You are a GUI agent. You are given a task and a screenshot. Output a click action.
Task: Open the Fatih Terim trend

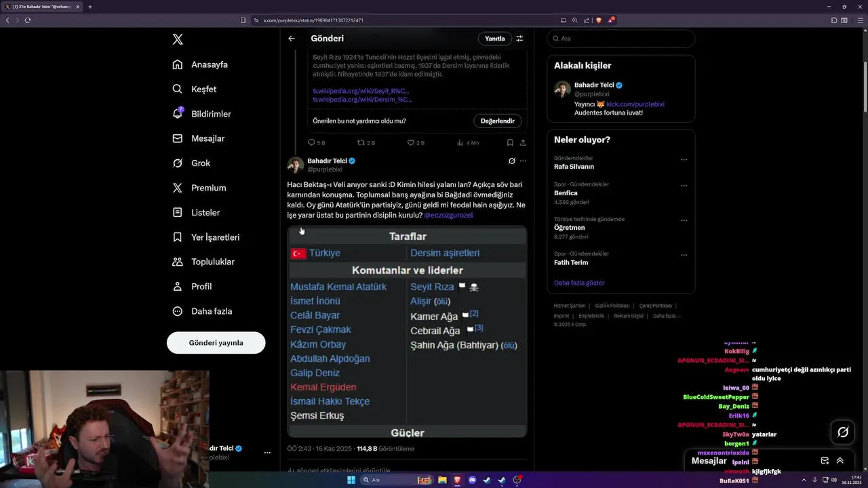[571, 262]
